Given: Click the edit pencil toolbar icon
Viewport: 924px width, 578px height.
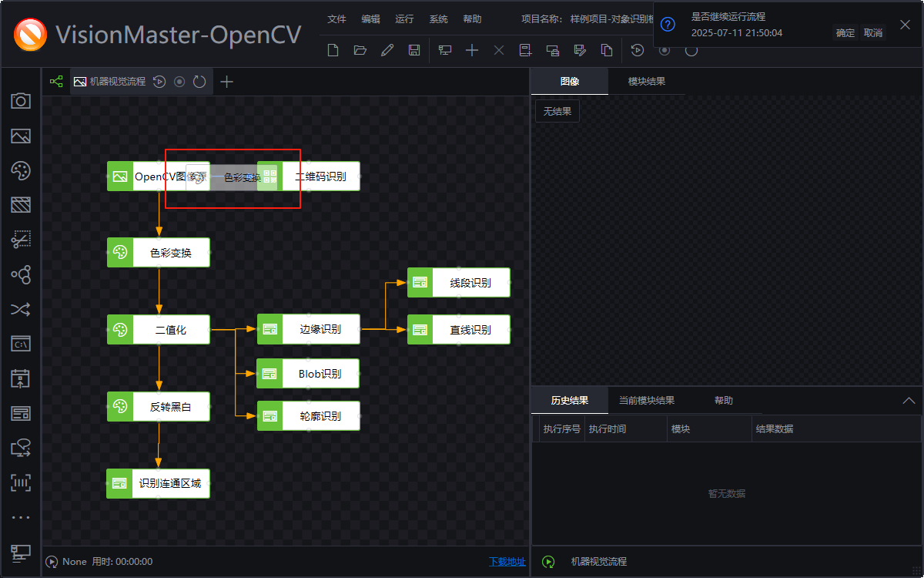Looking at the screenshot, I should [x=387, y=49].
